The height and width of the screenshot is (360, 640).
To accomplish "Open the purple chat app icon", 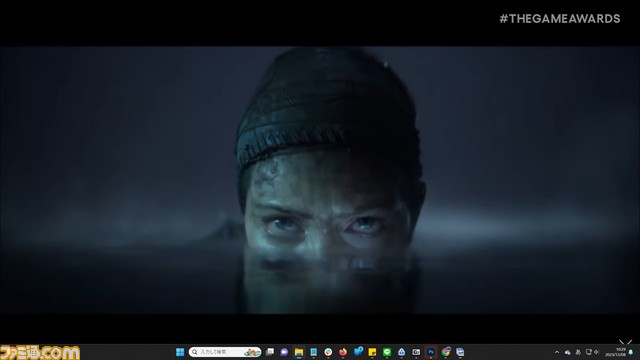I will click(x=284, y=352).
